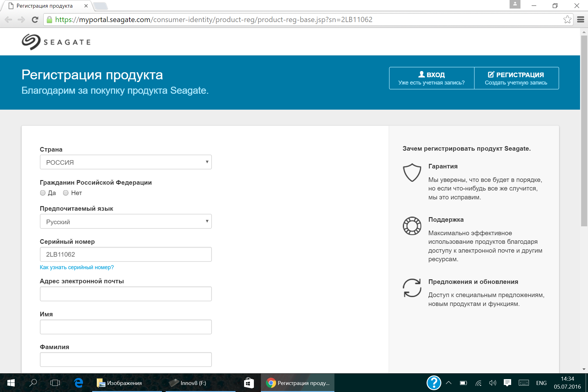Open Windows taskbar search
Viewport: 588px width, 392px height.
[x=33, y=383]
